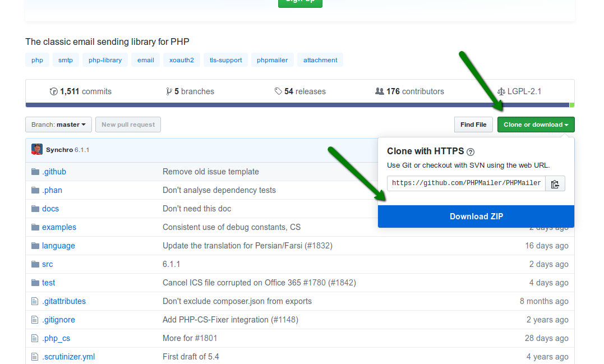
Task: Open the .php_cs file
Action: point(56,338)
